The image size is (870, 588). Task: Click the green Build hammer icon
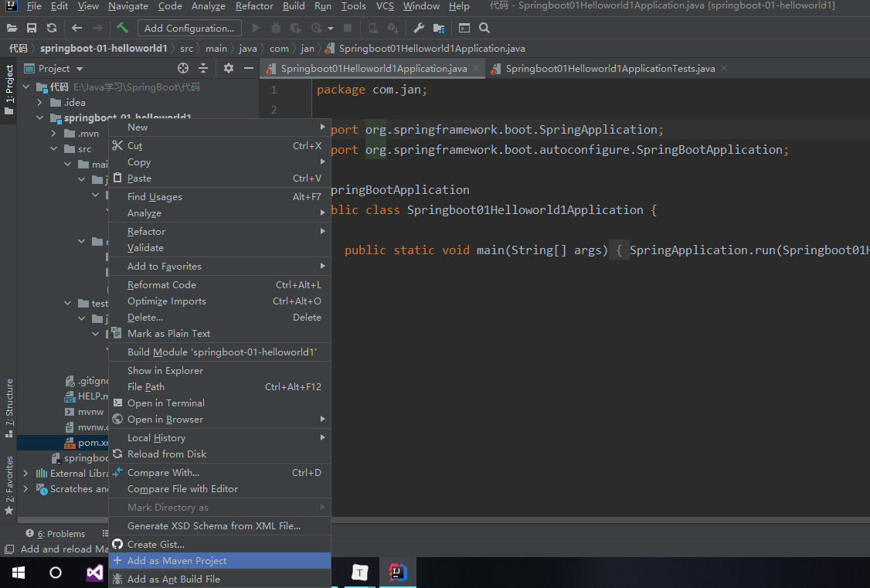click(x=123, y=28)
